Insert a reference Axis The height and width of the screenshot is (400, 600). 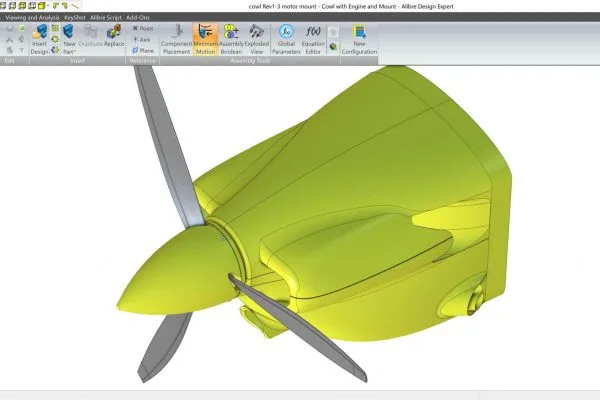click(141, 39)
